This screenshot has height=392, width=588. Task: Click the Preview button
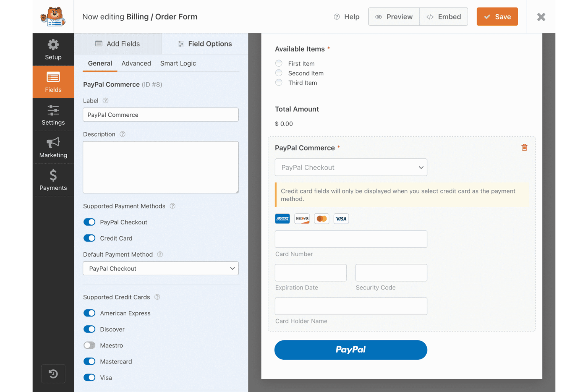coord(394,17)
